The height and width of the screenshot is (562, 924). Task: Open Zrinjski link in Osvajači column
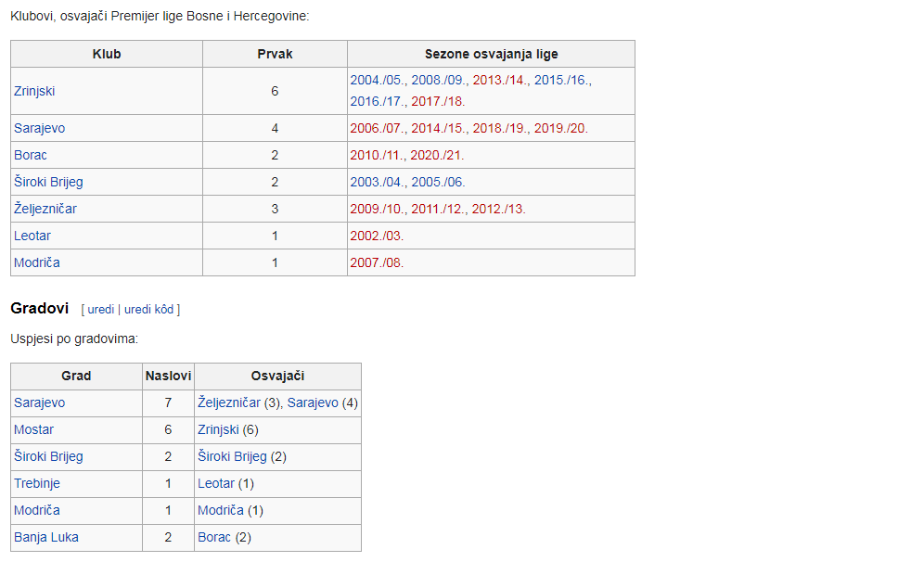218,429
